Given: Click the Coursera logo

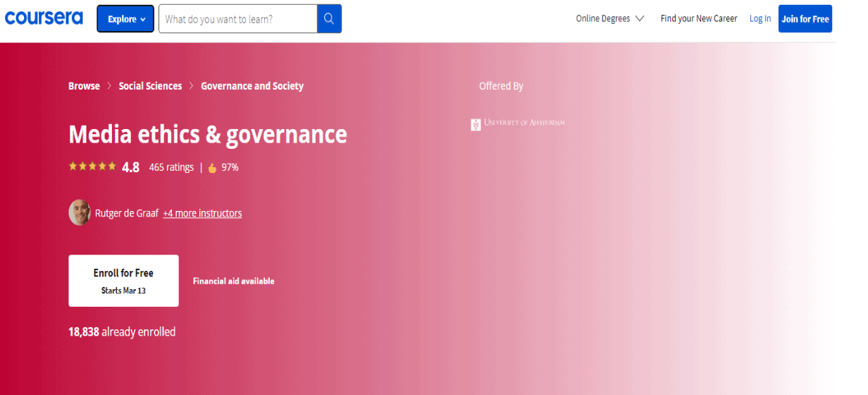Looking at the screenshot, I should 44,18.
